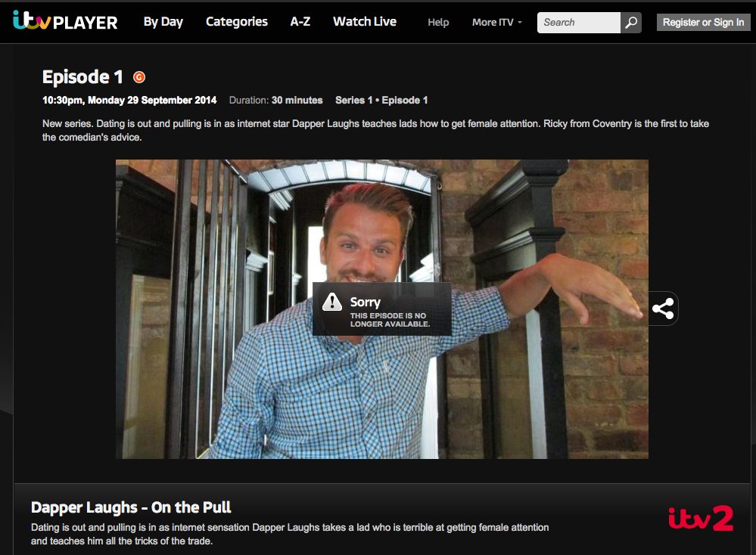The image size is (756, 555).
Task: Click the '10:30pm, Monday 29 September 2014' text
Action: (129, 101)
